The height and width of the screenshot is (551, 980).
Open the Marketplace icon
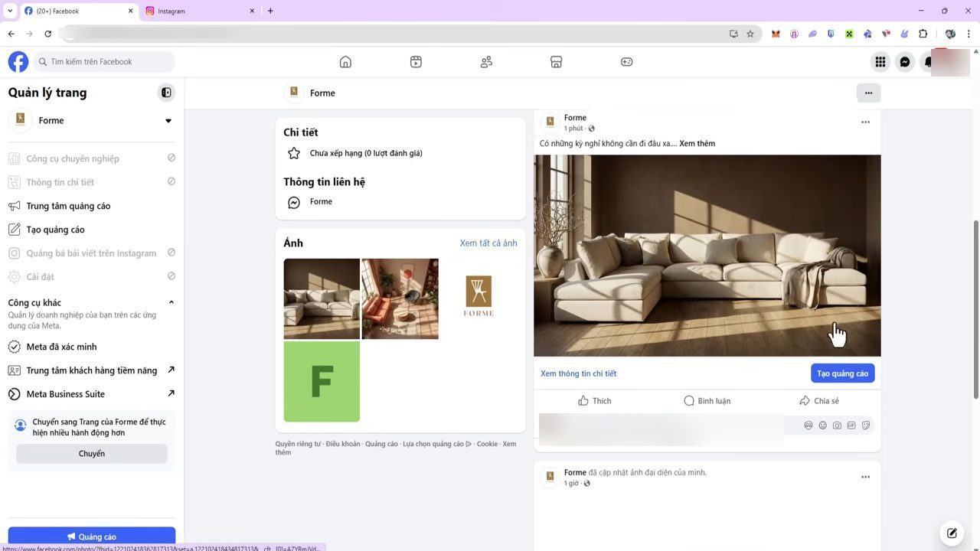[557, 62]
